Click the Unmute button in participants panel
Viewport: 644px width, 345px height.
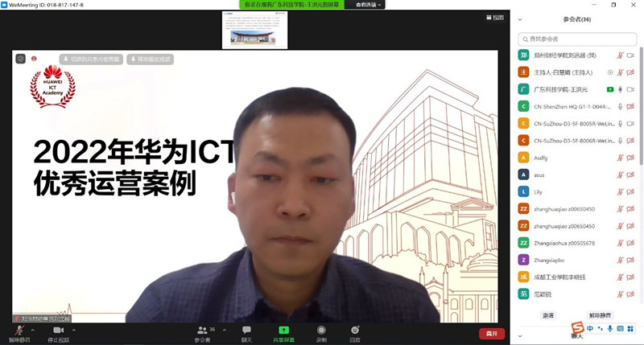(x=600, y=315)
